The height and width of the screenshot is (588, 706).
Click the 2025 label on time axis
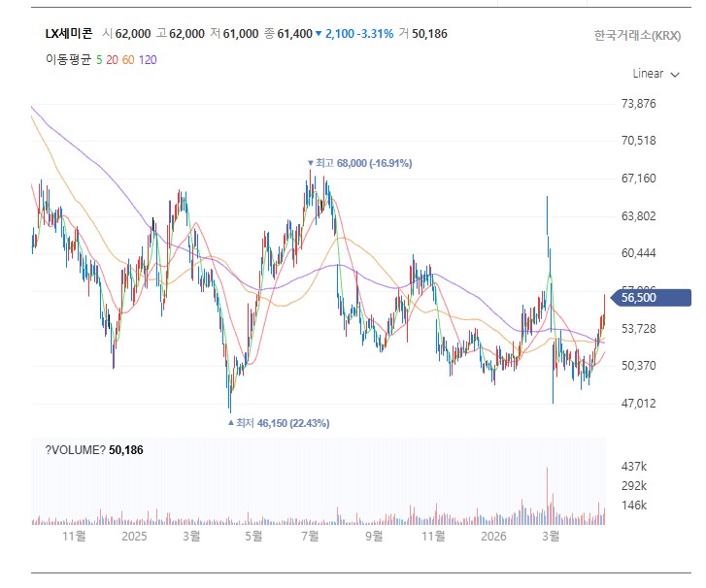(134, 537)
